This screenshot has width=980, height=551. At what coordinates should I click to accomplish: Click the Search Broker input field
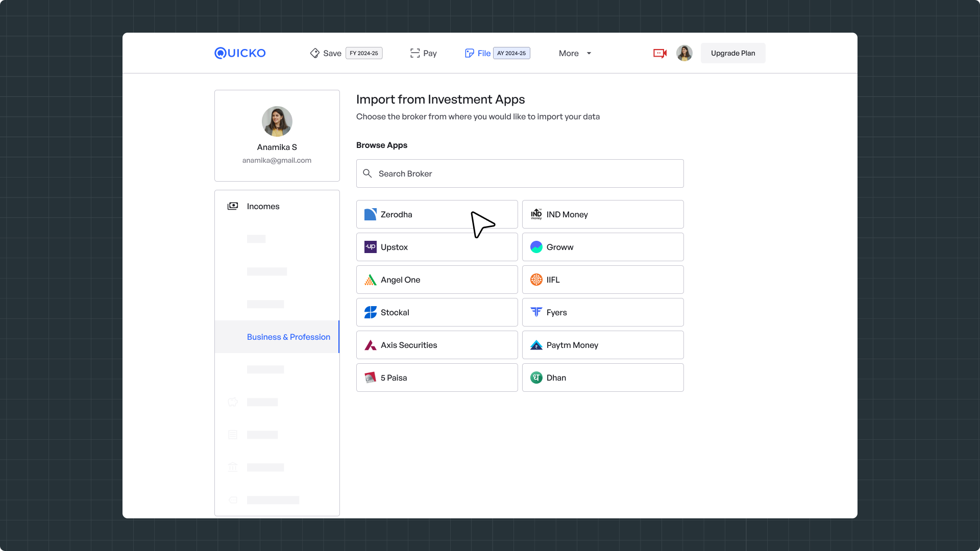526,173
